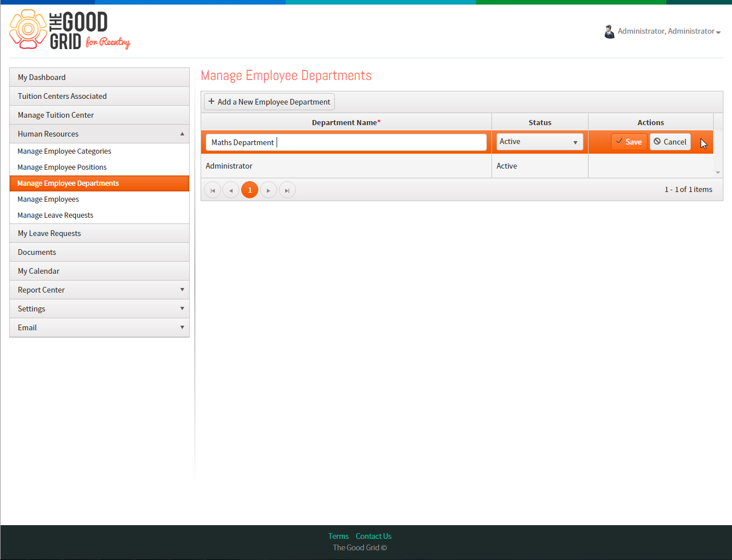This screenshot has width=732, height=560.
Task: Open My Leave Requests menu item
Action: click(x=99, y=233)
